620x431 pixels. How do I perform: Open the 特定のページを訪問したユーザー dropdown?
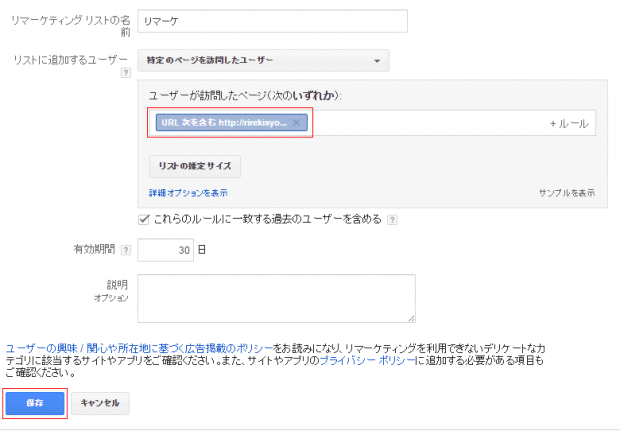click(263, 61)
